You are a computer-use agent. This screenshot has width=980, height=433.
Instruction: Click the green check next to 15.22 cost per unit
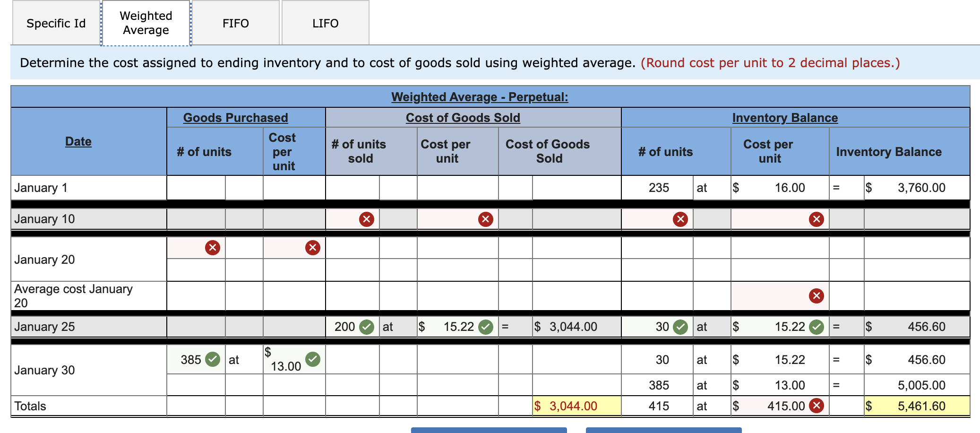point(485,326)
